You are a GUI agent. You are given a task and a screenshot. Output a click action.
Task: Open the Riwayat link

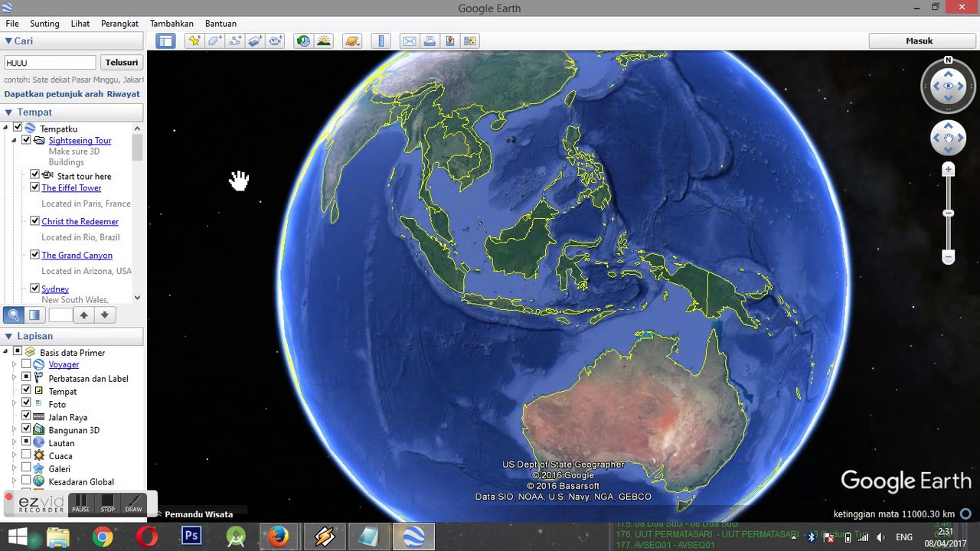pos(123,94)
